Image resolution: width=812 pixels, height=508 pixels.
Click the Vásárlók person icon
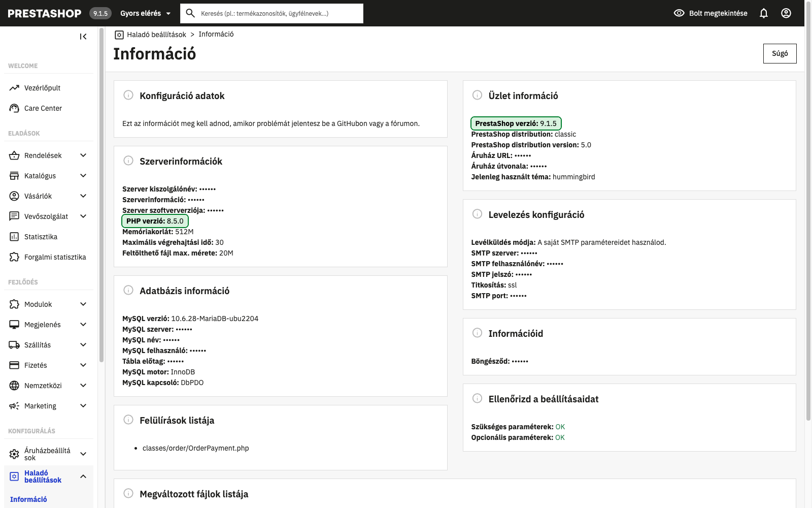(x=14, y=196)
